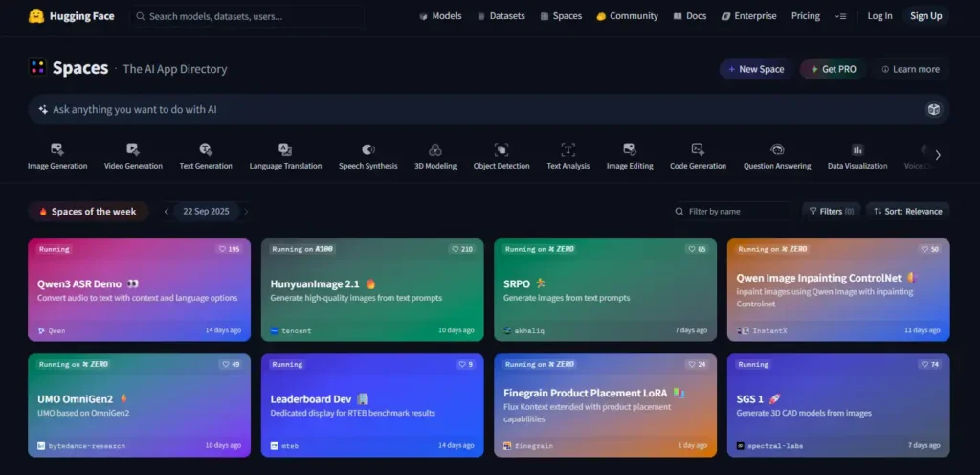Click the search magnifier icon in the top bar
This screenshot has width=980, height=475.
141,16
